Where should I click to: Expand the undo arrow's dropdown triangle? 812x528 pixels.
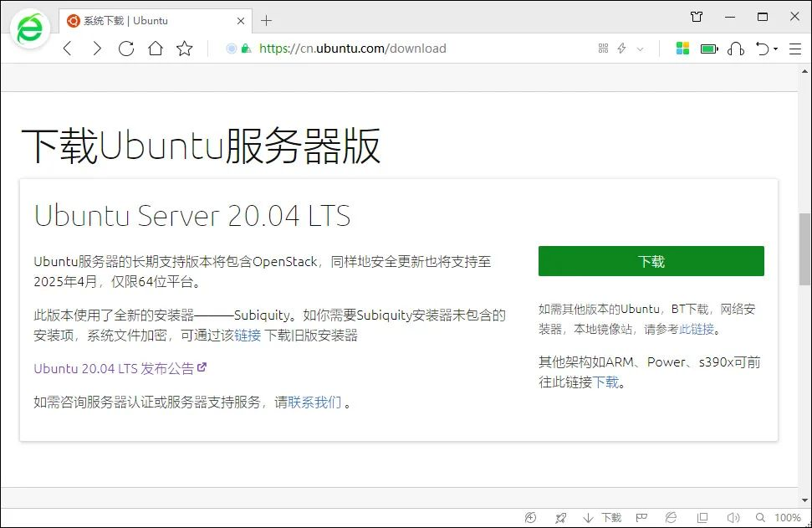[x=775, y=49]
